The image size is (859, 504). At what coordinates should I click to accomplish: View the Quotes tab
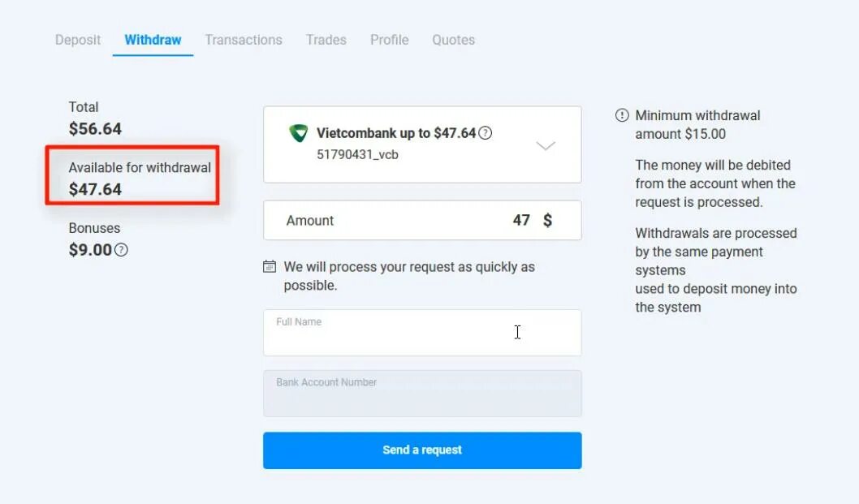click(454, 40)
